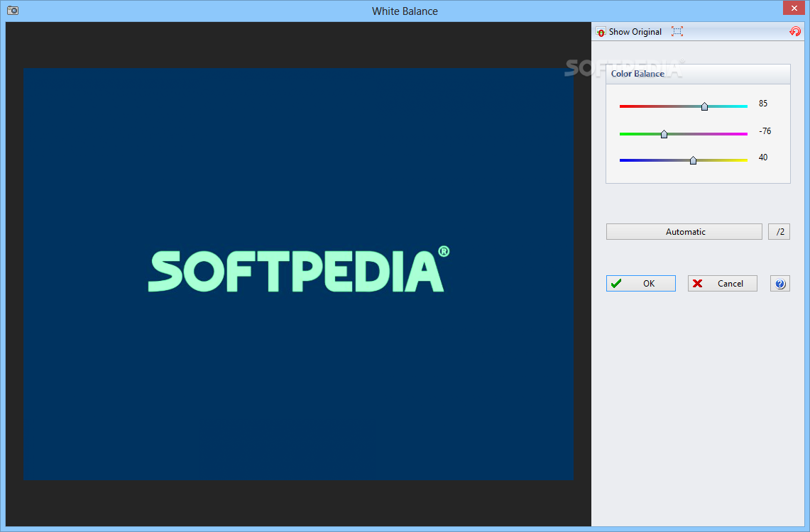
Task: Click the camera app icon in title bar
Action: (13, 11)
